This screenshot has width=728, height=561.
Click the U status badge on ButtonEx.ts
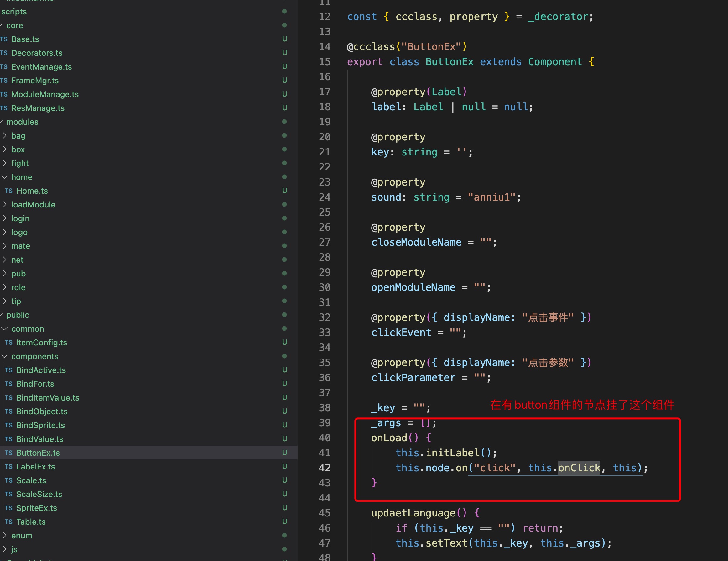284,453
